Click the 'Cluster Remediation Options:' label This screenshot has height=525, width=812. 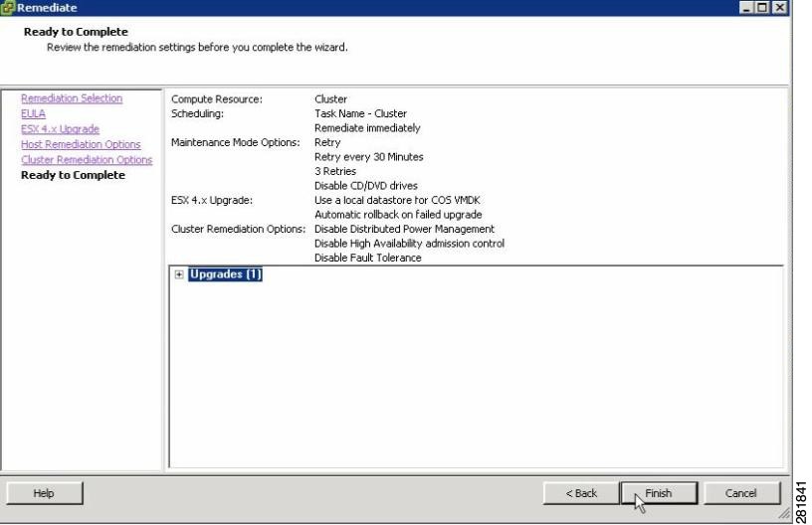(x=238, y=229)
